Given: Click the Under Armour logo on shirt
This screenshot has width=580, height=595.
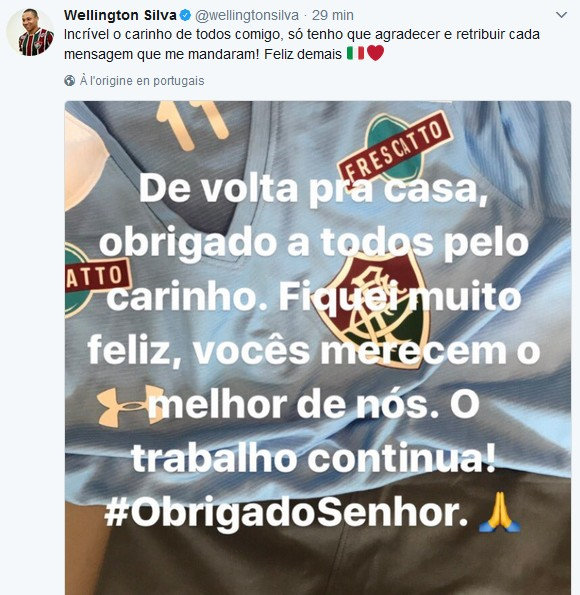Looking at the screenshot, I should point(130,406).
